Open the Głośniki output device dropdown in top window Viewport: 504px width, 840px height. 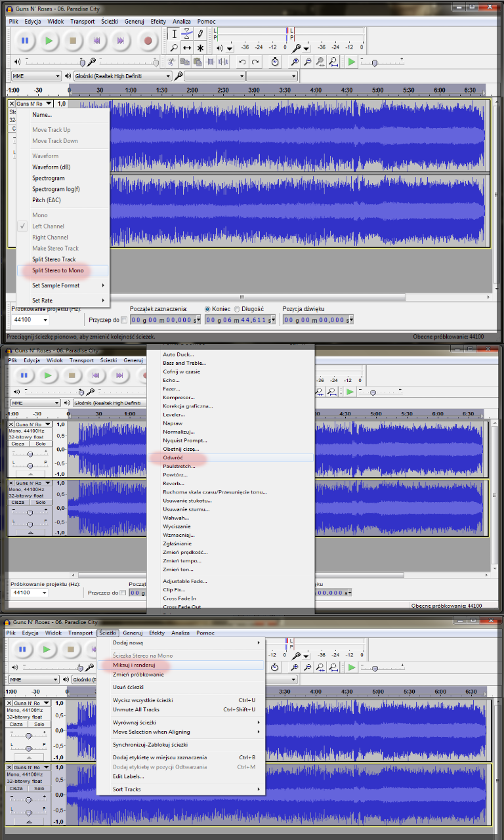pyautogui.click(x=122, y=76)
